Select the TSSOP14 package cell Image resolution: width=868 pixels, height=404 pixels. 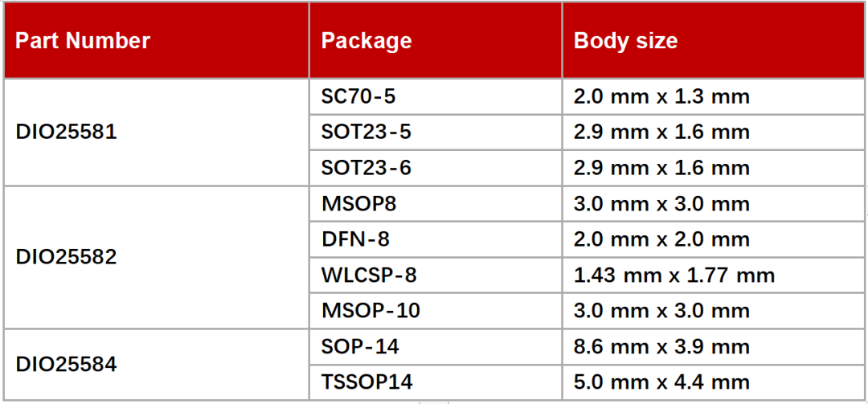[x=366, y=382]
